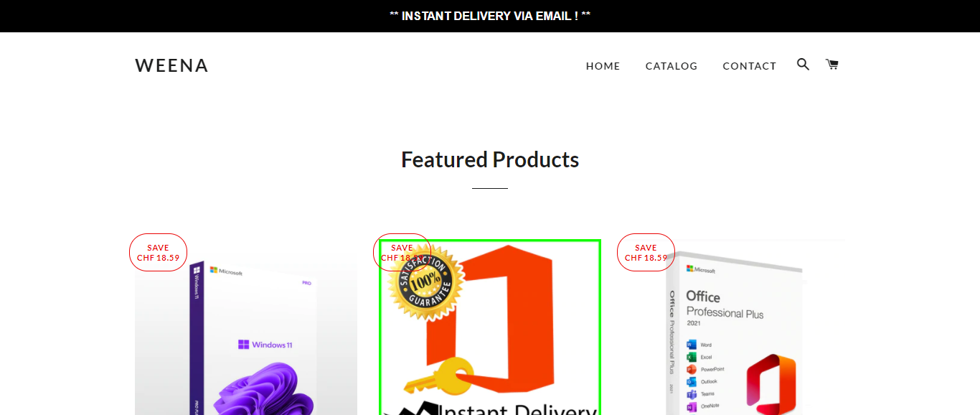Open the shopping cart icon
Viewport: 980px width, 415px height.
[832, 65]
